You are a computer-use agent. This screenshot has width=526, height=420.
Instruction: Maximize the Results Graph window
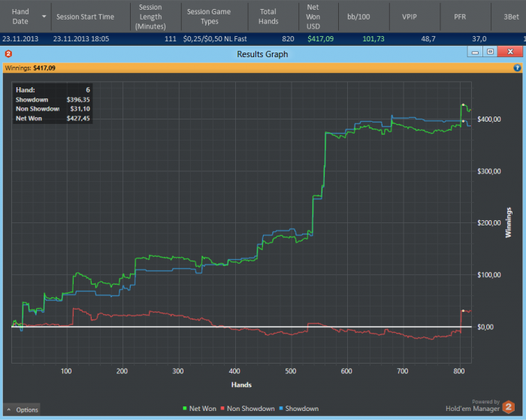coord(490,52)
